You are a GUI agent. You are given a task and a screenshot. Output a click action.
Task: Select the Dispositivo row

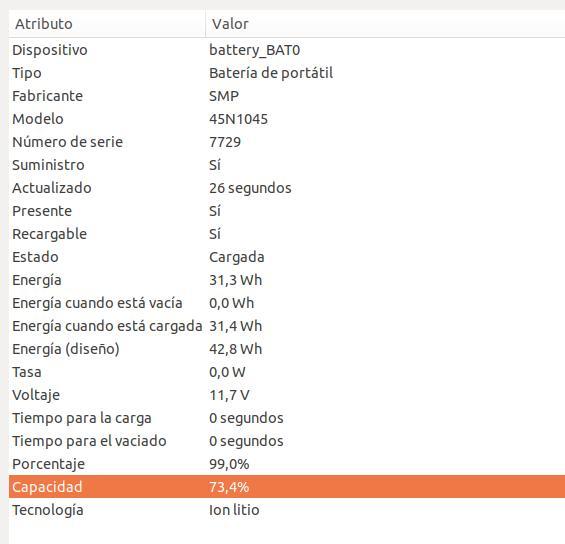coord(287,50)
